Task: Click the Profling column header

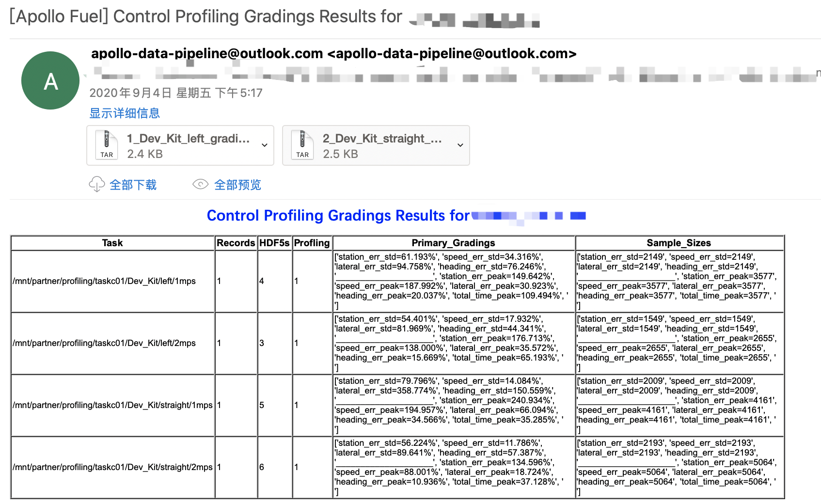Action: (x=312, y=243)
